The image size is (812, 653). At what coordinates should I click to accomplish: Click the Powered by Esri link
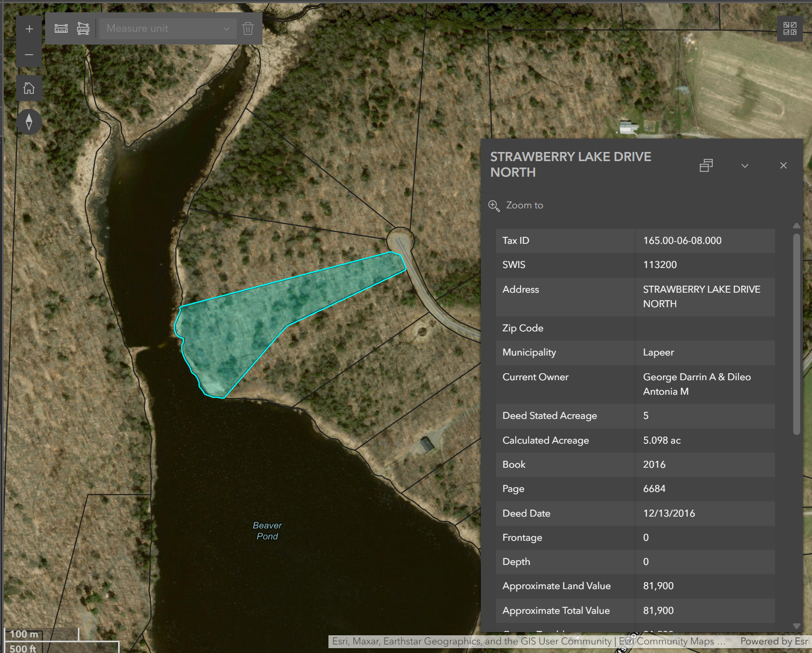(774, 641)
